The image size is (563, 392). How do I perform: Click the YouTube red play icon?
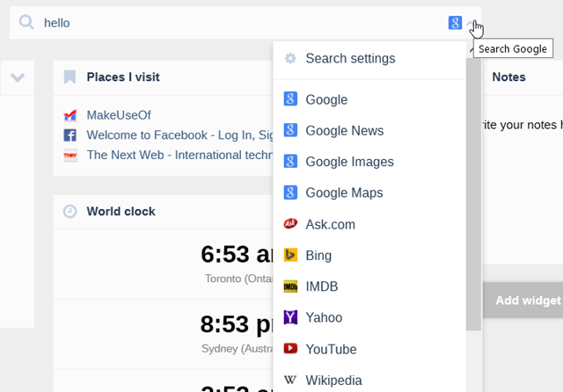pos(291,349)
